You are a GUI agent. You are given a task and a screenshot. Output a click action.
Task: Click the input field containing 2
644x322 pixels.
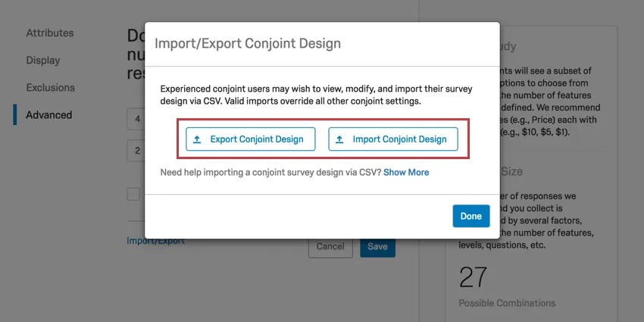tap(136, 150)
